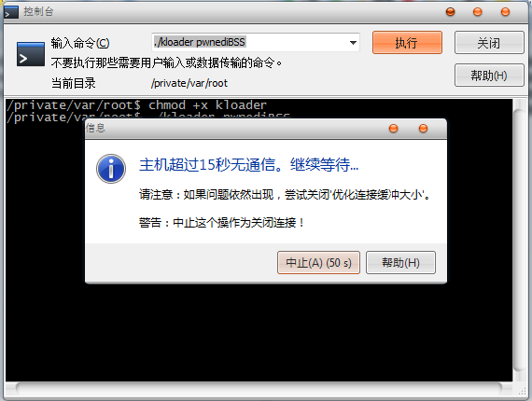
Task: Click left orange button on 信息 dialog title bar
Action: point(393,129)
